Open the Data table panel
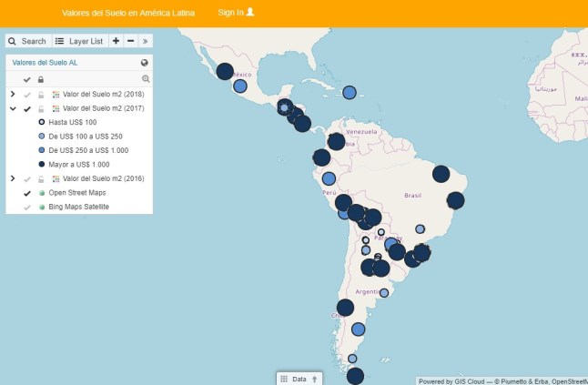Screen dimensions: 588x385 [x=299, y=379]
